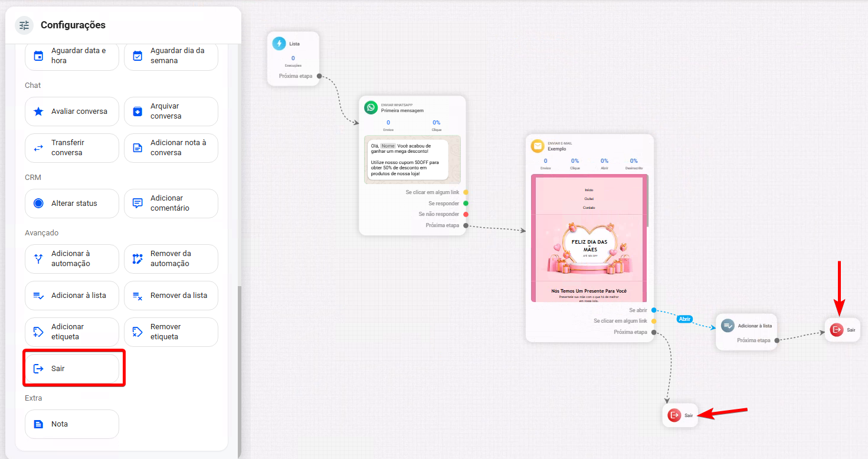Click the note icon for Adicionar nota à conversa
The image size is (868, 459).
[x=137, y=148]
